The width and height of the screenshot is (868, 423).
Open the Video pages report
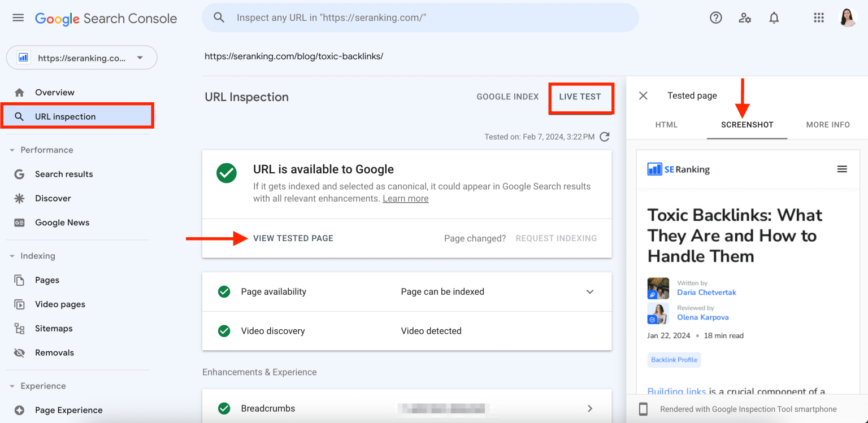click(x=59, y=304)
